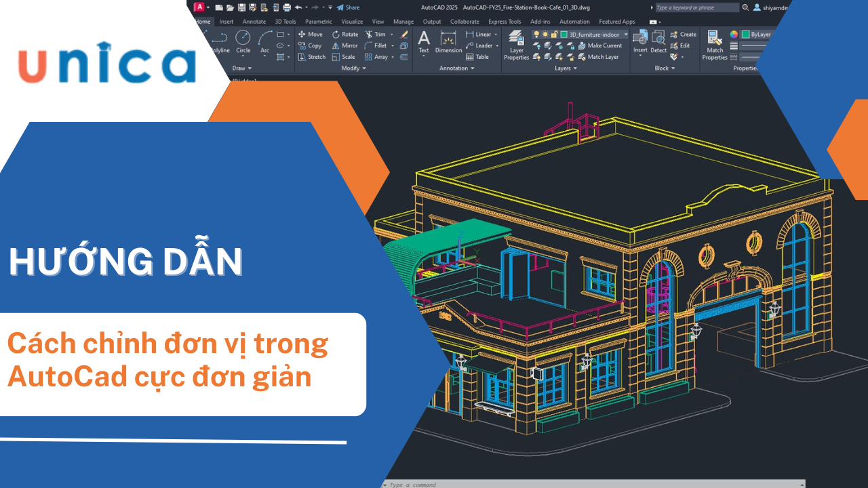The image size is (868, 488).
Task: Click the Erase tool icon
Action: pos(403,34)
